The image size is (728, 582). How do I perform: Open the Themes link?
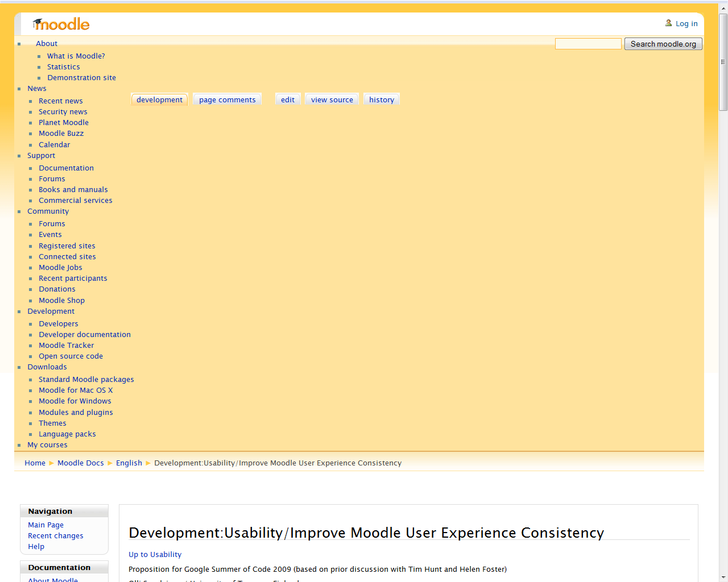[52, 423]
